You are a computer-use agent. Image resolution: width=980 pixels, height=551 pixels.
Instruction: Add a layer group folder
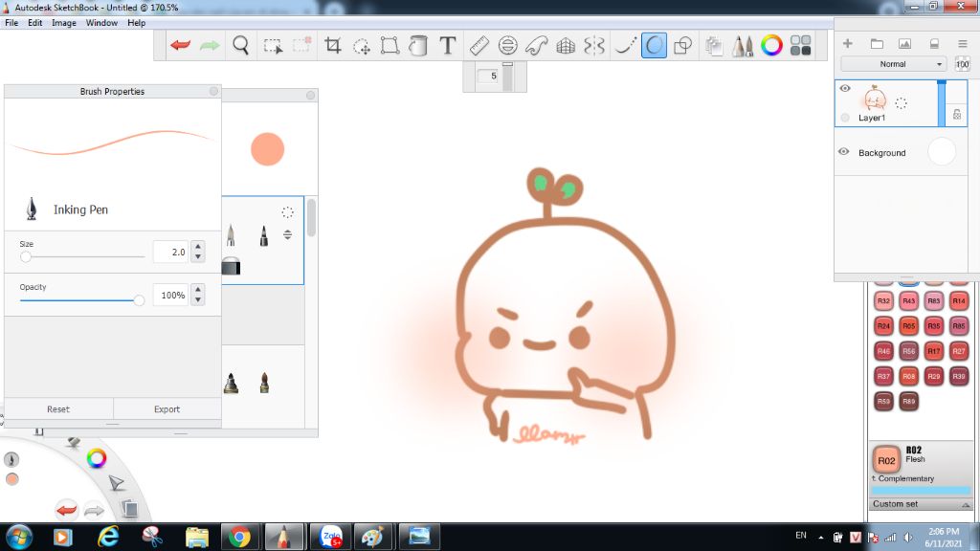pyautogui.click(x=877, y=43)
